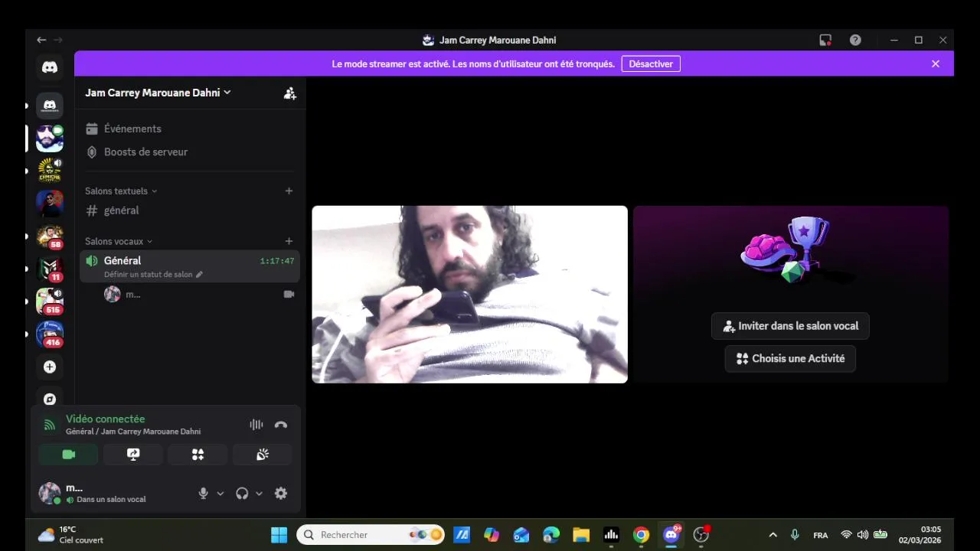Open server with 515 notification badge
Viewport: 980px width, 551px height.
(50, 302)
